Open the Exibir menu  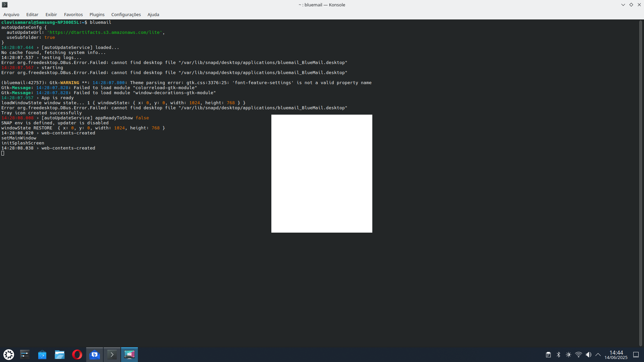pyautogui.click(x=51, y=14)
